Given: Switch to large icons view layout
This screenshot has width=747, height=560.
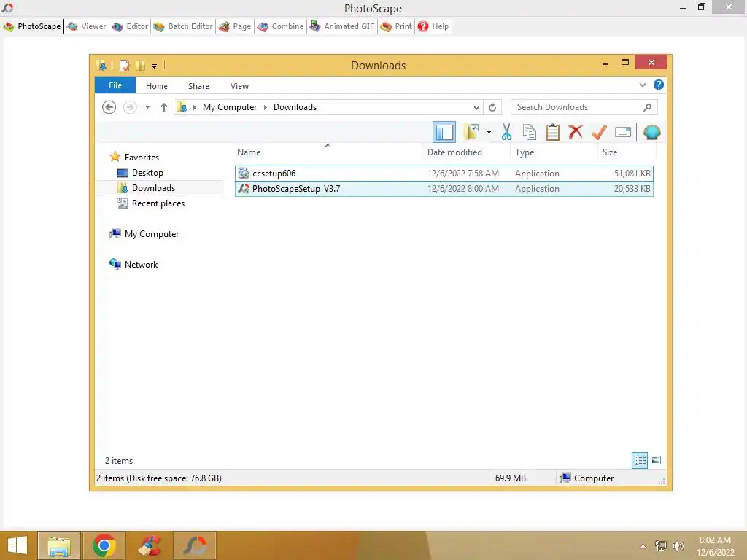Looking at the screenshot, I should coord(656,461).
